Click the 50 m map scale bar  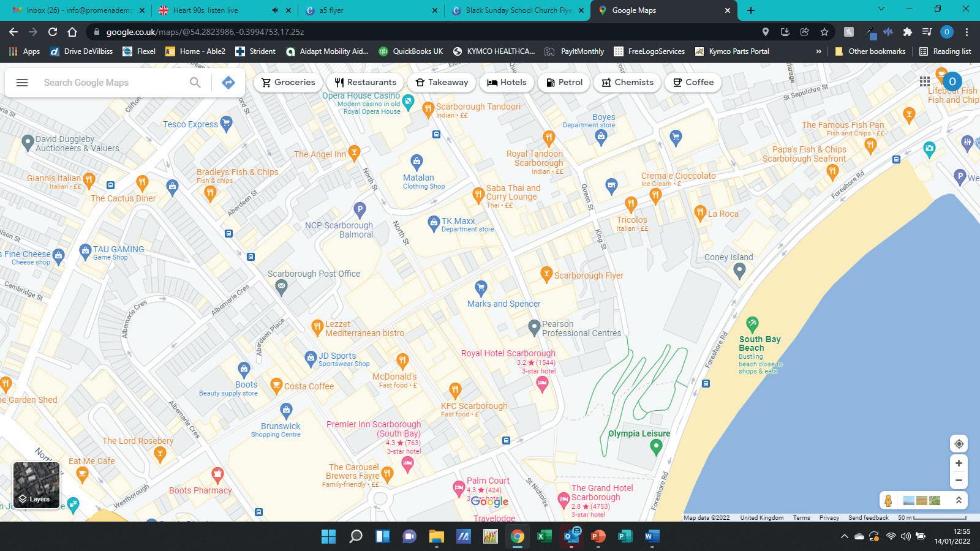click(x=932, y=517)
